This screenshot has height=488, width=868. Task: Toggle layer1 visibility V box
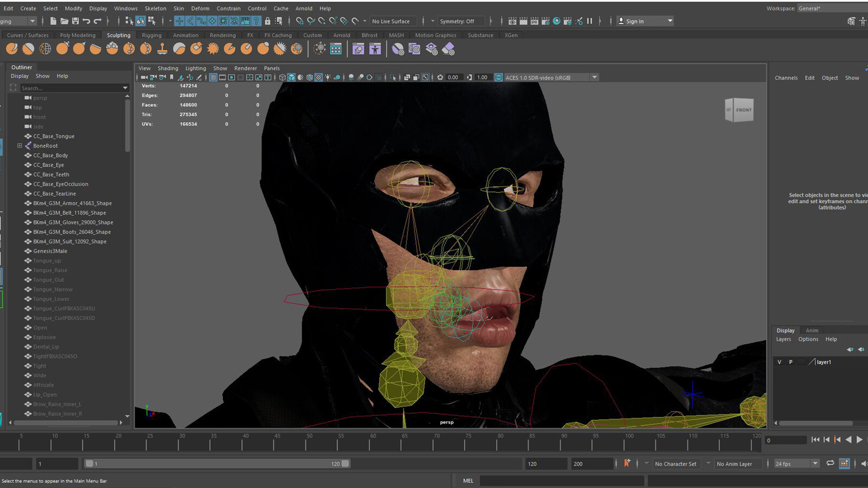pyautogui.click(x=780, y=362)
